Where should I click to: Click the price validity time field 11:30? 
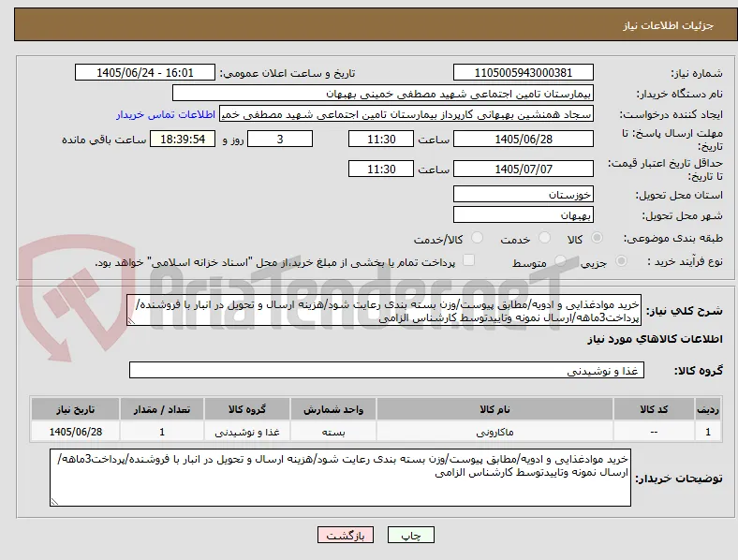(381, 169)
